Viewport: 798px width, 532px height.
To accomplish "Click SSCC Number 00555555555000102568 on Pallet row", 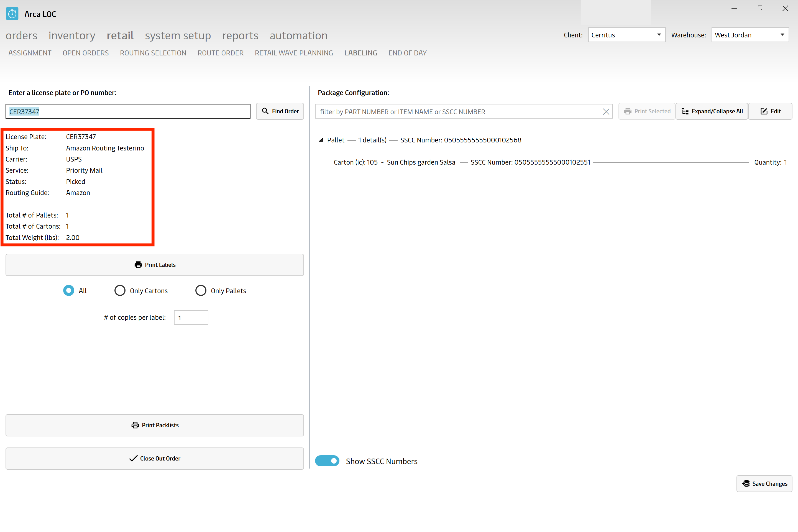I will click(461, 140).
